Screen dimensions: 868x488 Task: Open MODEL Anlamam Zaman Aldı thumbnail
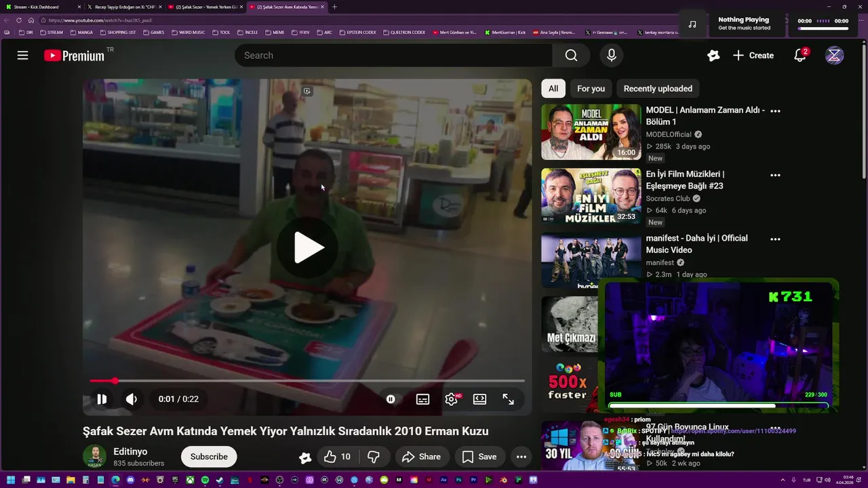591,132
